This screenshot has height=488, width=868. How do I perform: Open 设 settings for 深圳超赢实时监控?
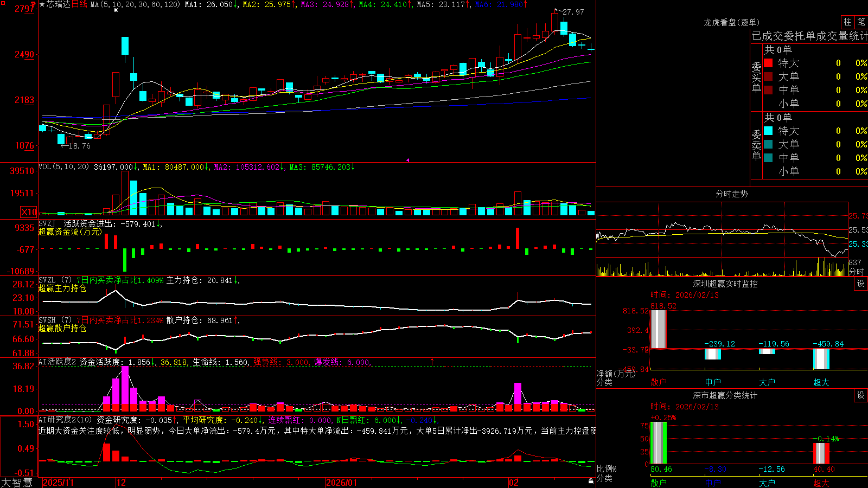861,284
